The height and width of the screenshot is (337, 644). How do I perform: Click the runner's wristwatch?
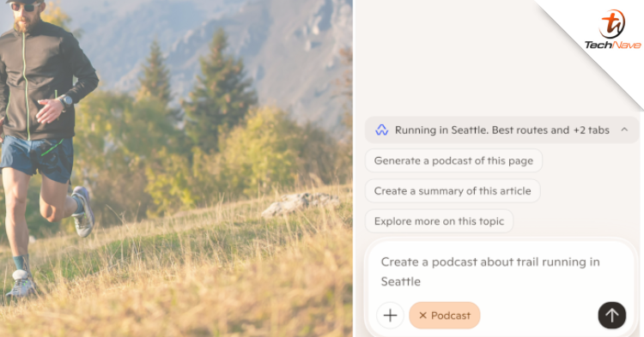65,100
